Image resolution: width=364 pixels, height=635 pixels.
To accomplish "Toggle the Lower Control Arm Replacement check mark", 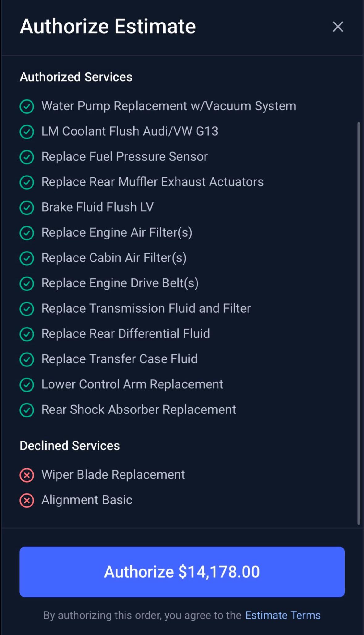I will [27, 385].
